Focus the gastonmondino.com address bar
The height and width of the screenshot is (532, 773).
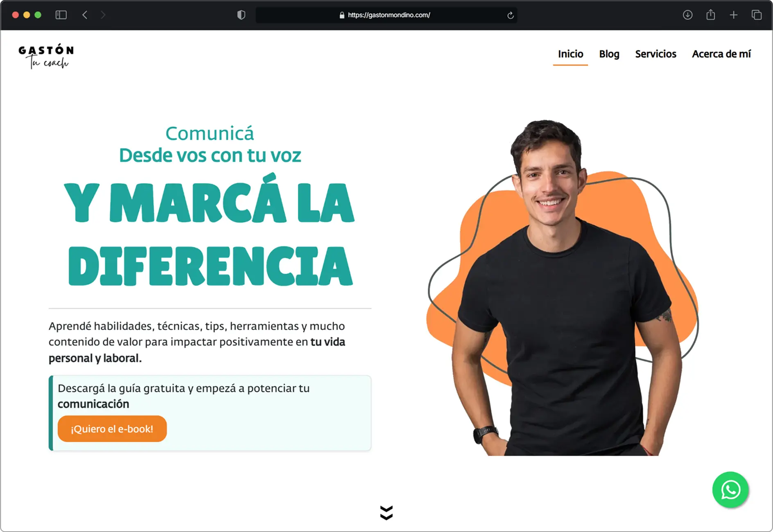coord(386,15)
